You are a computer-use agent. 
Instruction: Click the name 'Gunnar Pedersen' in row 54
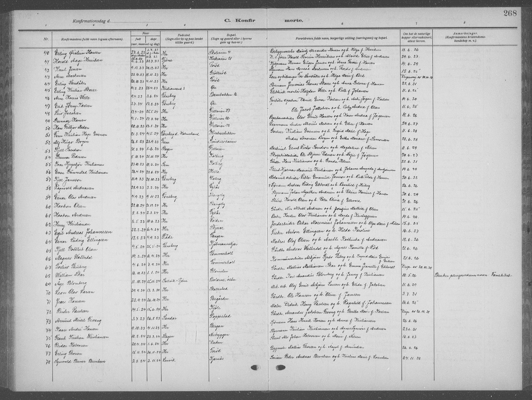tap(70, 157)
